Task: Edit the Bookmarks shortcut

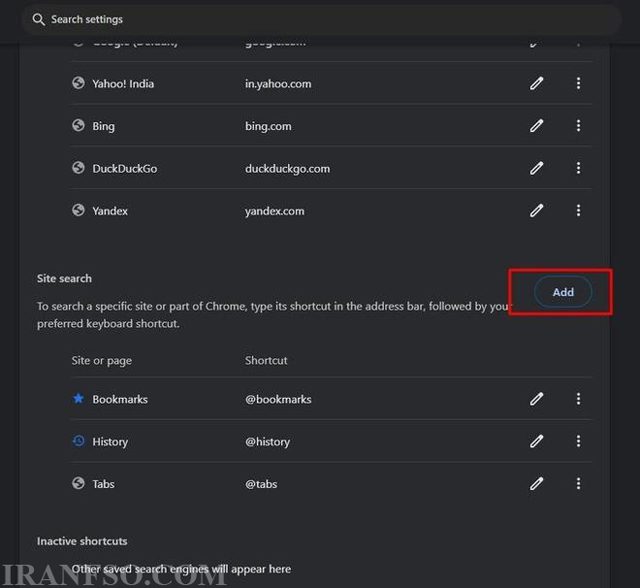Action: pyautogui.click(x=536, y=399)
